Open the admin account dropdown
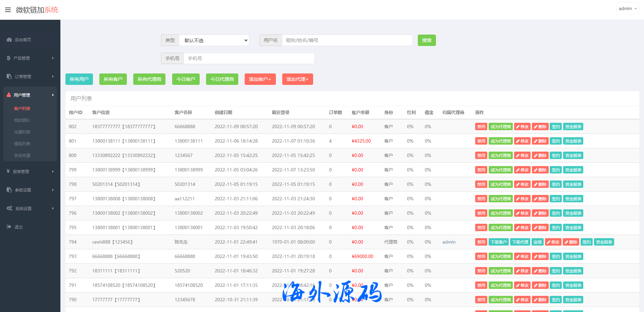The width and height of the screenshot is (644, 312). (627, 9)
